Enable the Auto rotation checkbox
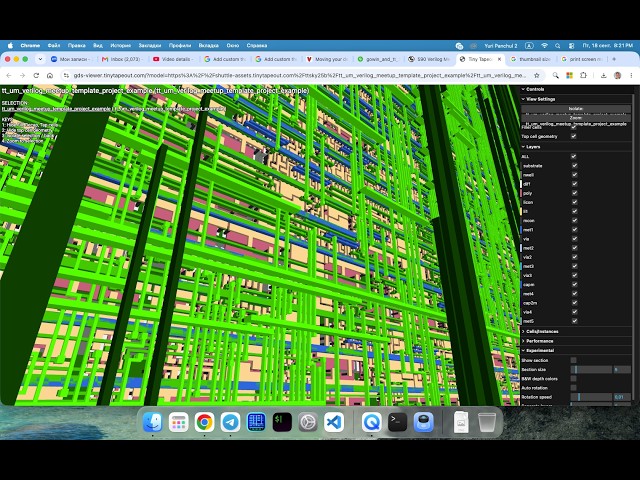This screenshot has height=480, width=640. coord(573,388)
